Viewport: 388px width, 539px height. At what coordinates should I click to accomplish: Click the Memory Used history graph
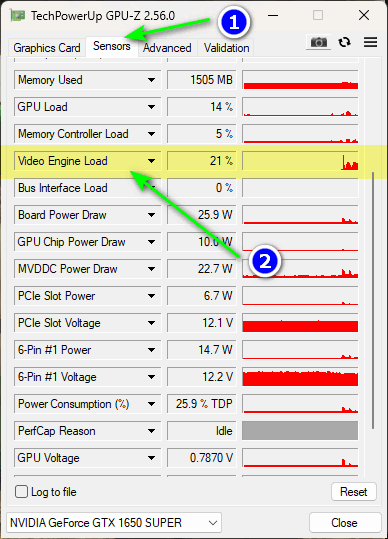300,80
